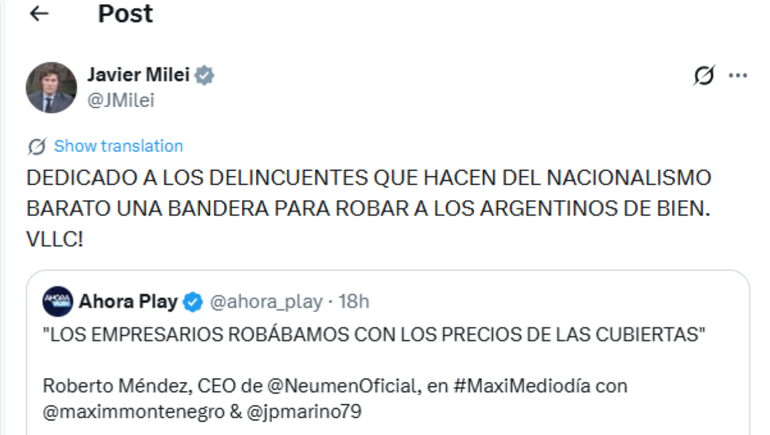The height and width of the screenshot is (435, 770).
Task: Click the Ahora Play avatar logo
Action: (x=58, y=301)
